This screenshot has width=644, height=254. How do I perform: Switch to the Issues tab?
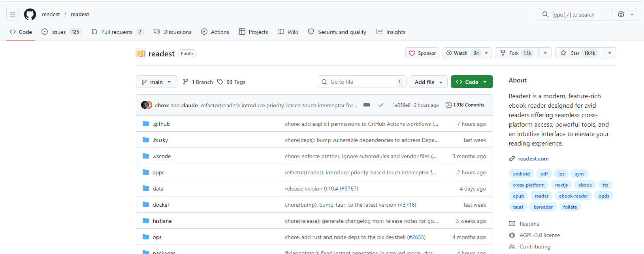pyautogui.click(x=61, y=32)
